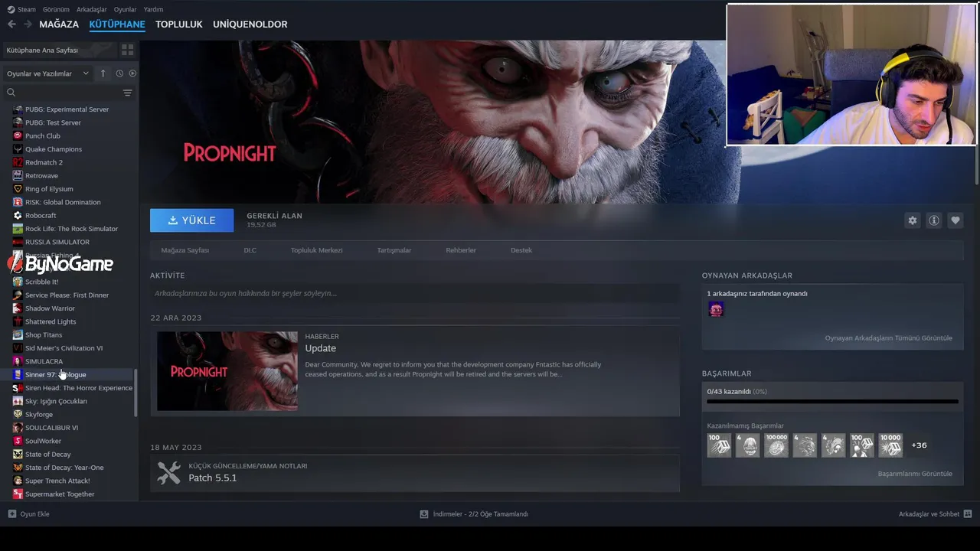Open the Oyunlar menu
Viewport: 980px width, 551px height.
click(x=126, y=9)
